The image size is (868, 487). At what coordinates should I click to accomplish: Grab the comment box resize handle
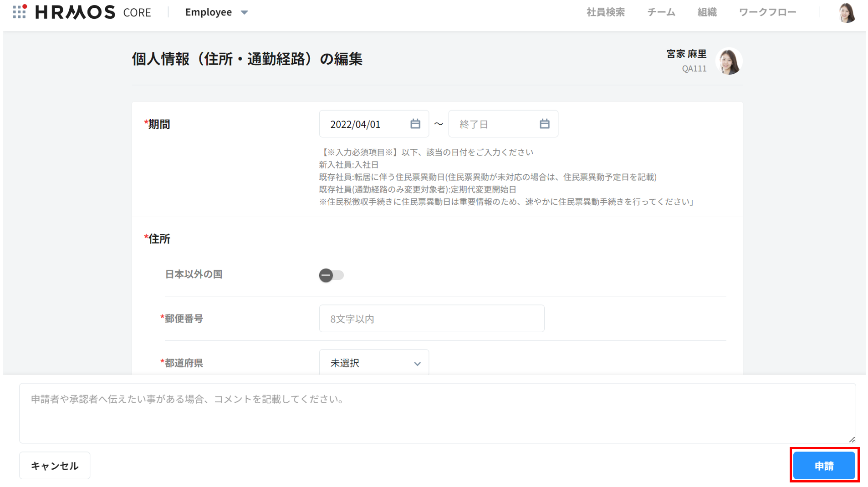(852, 439)
